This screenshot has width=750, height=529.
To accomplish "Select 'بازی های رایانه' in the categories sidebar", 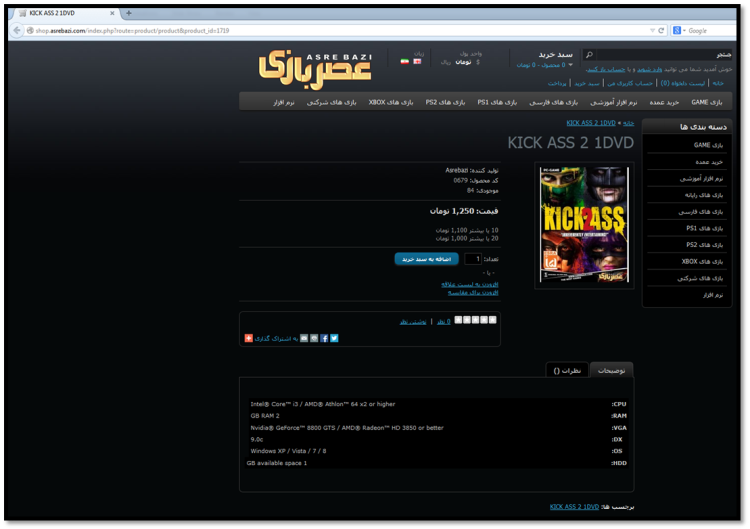I will [x=704, y=195].
